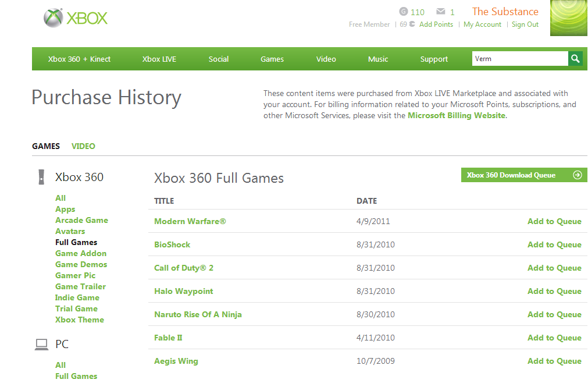Open Call of Duty 2 title
The image size is (588, 383).
point(184,268)
